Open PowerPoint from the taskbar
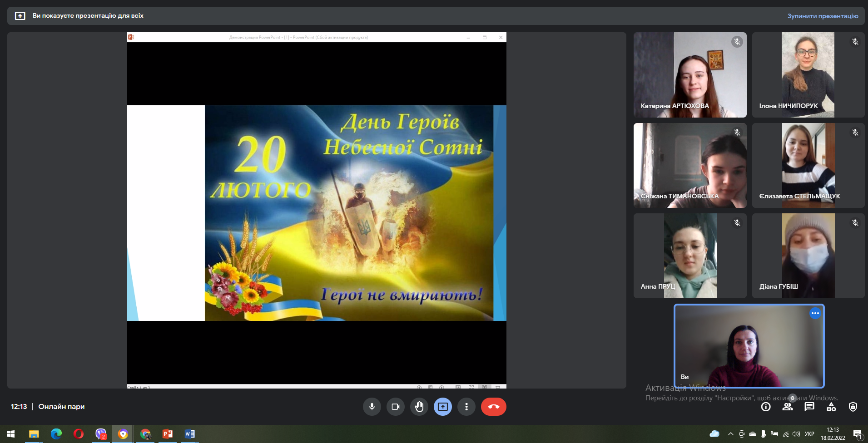868x443 pixels. click(168, 434)
